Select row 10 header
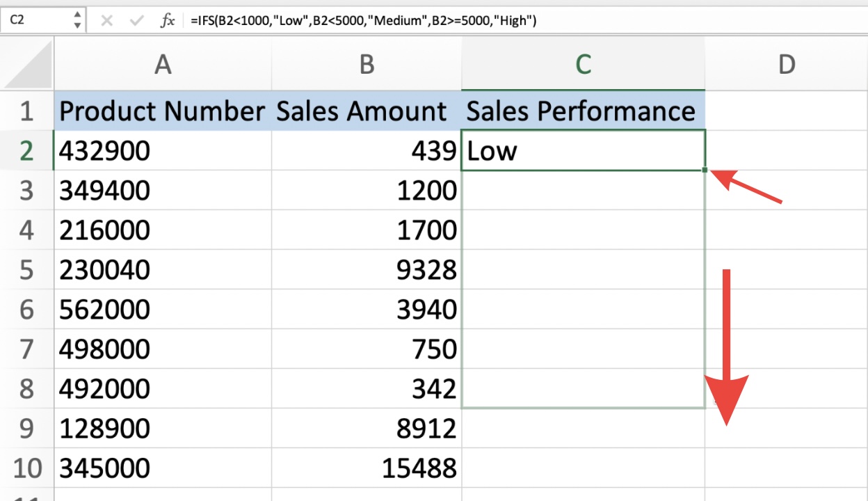Image resolution: width=868 pixels, height=501 pixels. [27, 468]
